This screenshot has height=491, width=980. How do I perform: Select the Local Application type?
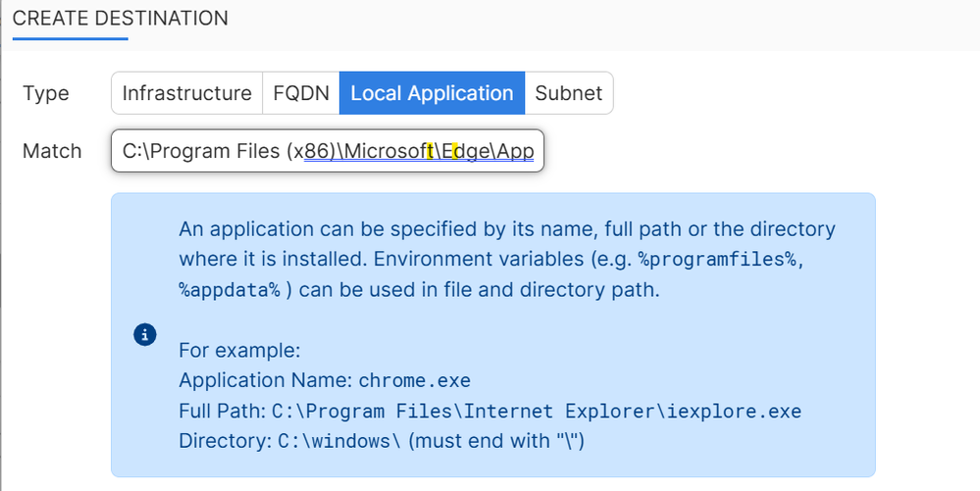point(432,93)
